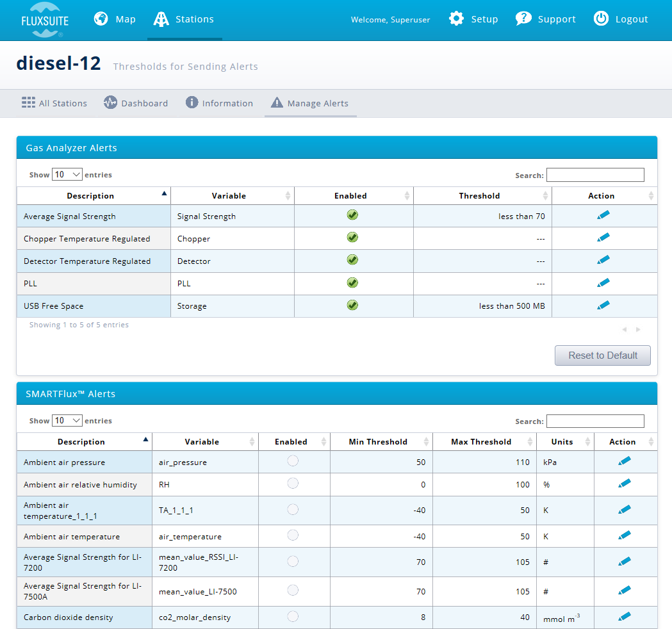672x629 pixels.
Task: Focus Gas Analyzer Alerts search field
Action: (595, 175)
